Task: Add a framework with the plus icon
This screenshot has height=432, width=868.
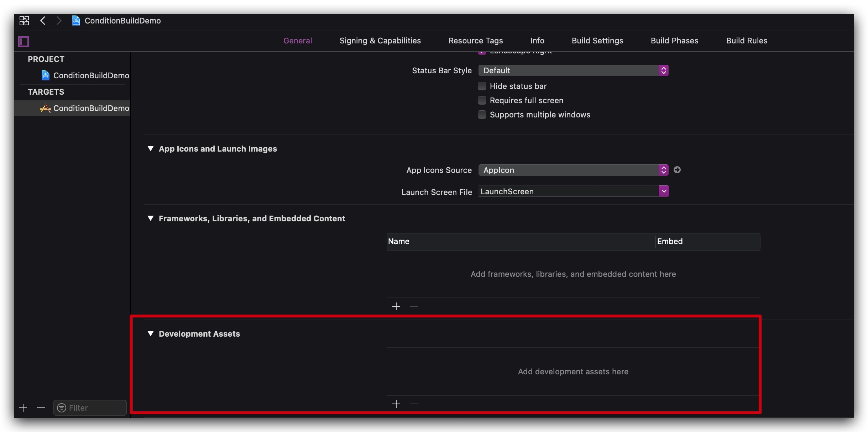Action: [x=396, y=306]
